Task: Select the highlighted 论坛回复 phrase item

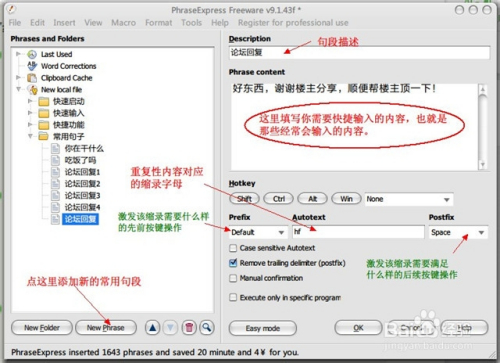Action: [80, 219]
